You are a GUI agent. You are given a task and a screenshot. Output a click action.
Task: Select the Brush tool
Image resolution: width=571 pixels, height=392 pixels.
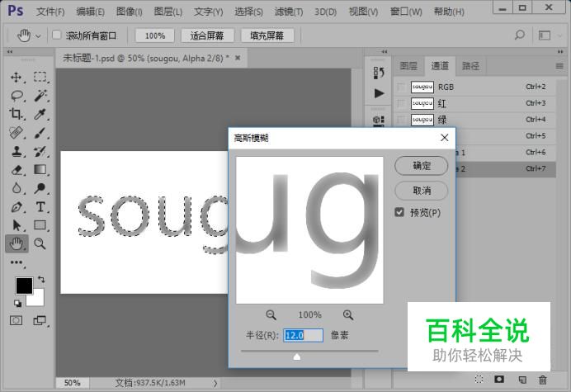40,133
